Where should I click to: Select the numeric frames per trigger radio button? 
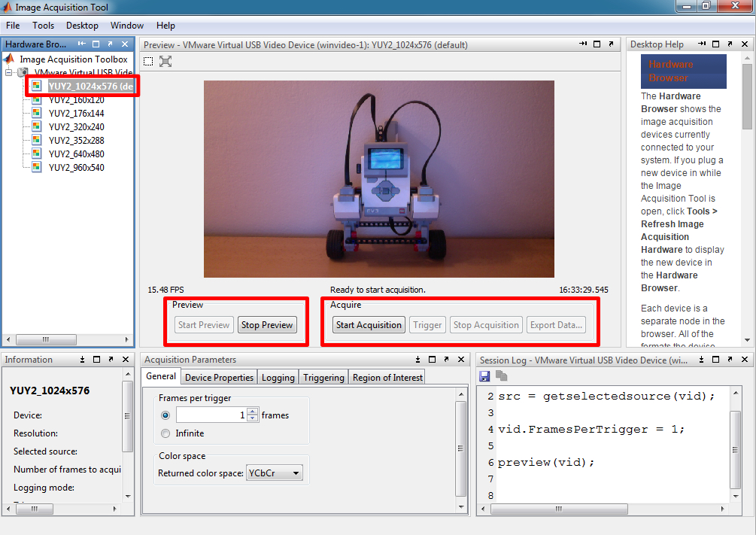pyautogui.click(x=165, y=415)
